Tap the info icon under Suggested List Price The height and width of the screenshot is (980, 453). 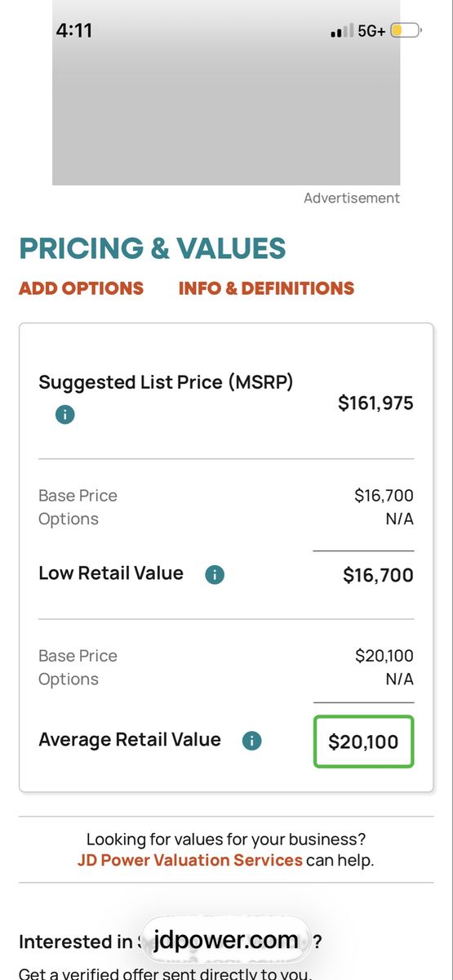point(64,415)
